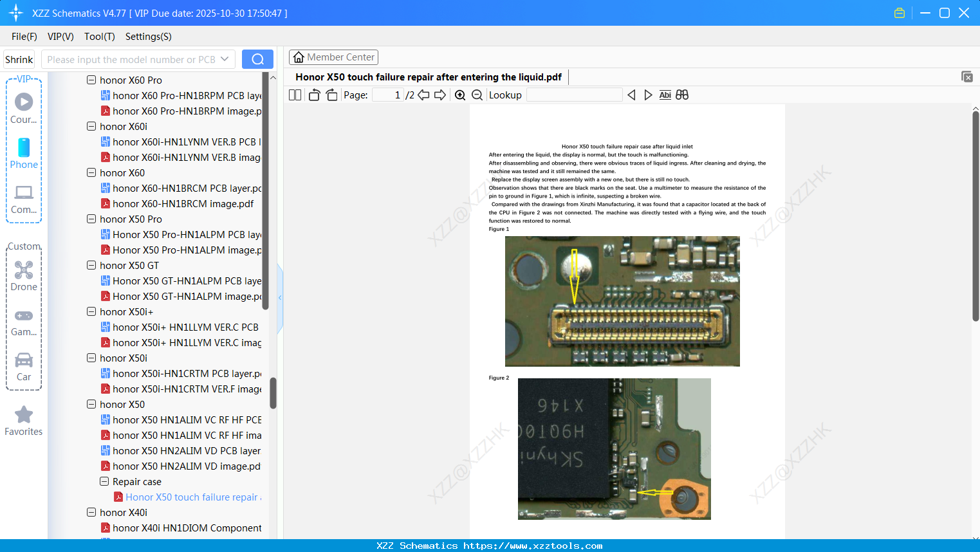The width and height of the screenshot is (980, 552).
Task: Open honor X40i HN1DIOM Component file
Action: [181, 528]
